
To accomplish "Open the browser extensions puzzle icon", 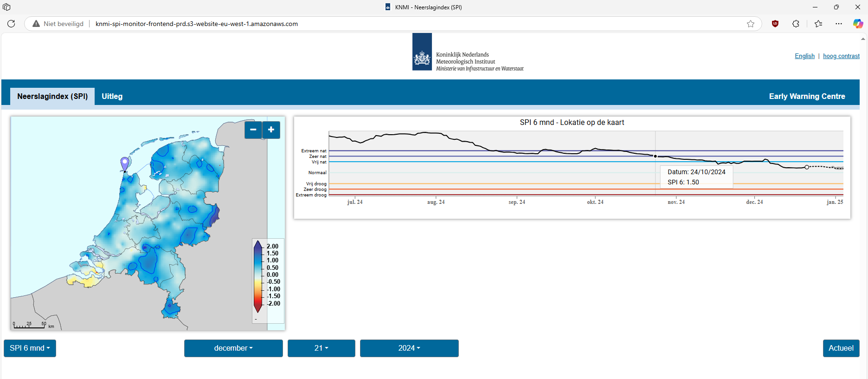I will (x=796, y=24).
